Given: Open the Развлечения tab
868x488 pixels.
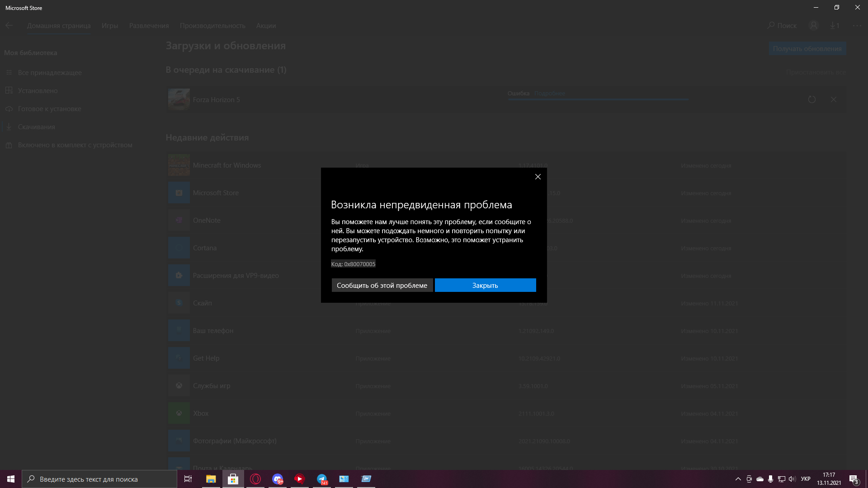Looking at the screenshot, I should point(149,26).
